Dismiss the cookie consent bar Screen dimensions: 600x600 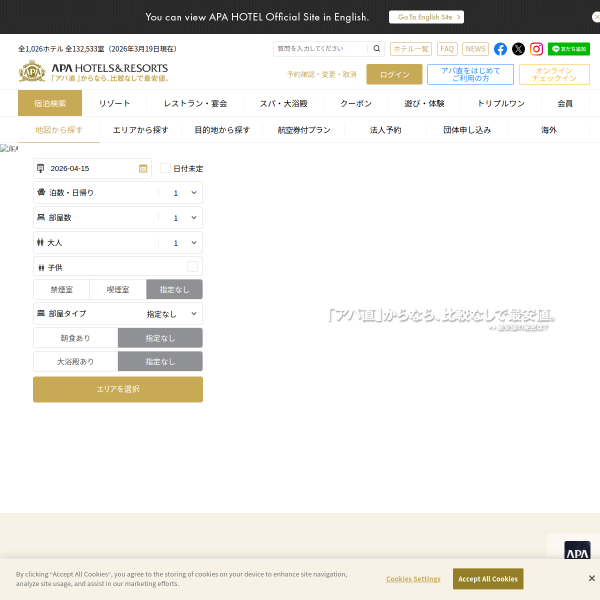tap(592, 578)
